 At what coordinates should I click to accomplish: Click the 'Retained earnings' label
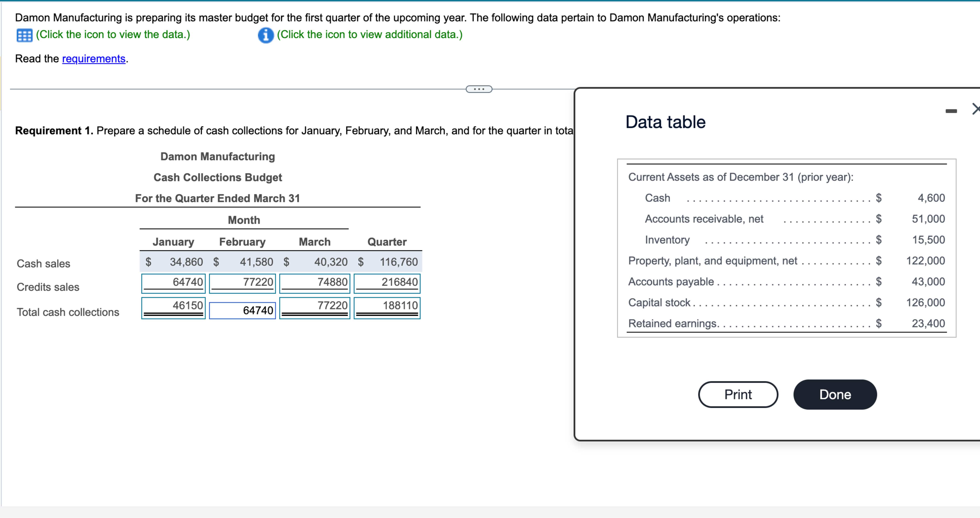pyautogui.click(x=673, y=324)
